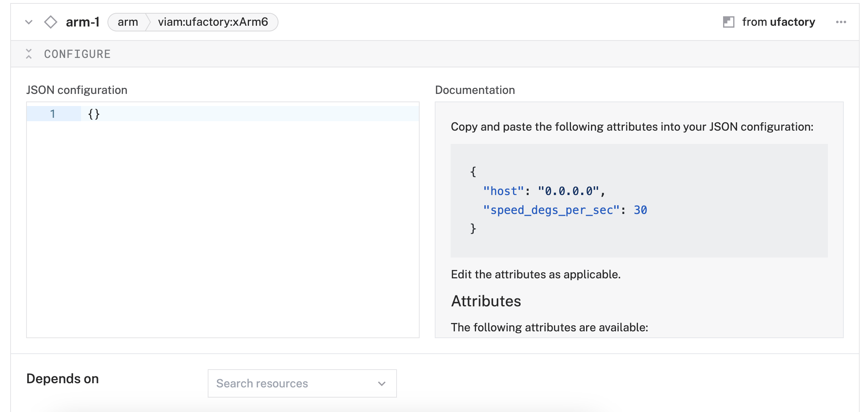Click the JSON configuration label
This screenshot has width=868, height=412.
[x=77, y=90]
